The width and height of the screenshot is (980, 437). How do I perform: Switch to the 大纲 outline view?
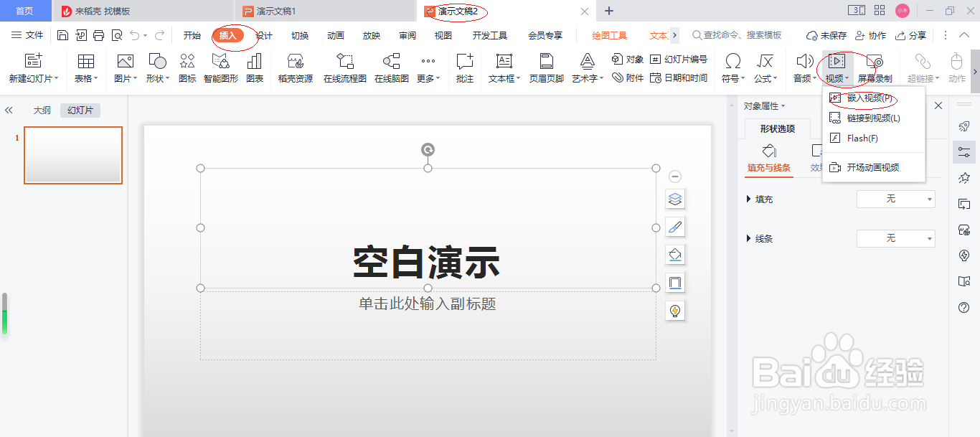click(42, 110)
